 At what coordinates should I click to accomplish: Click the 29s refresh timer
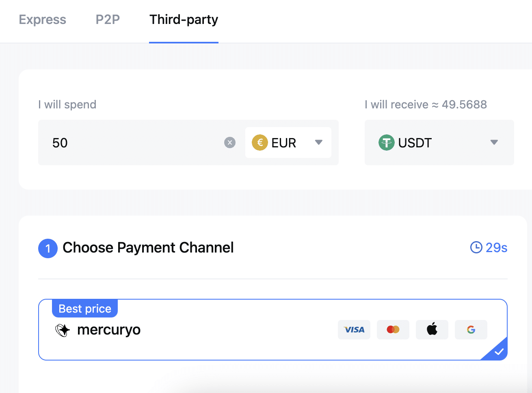click(496, 247)
